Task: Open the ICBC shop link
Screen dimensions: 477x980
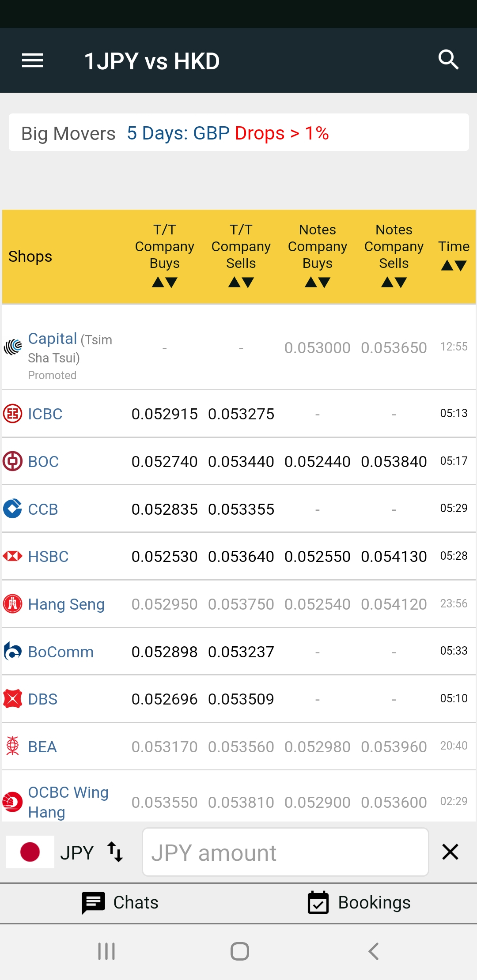Action: 45,414
